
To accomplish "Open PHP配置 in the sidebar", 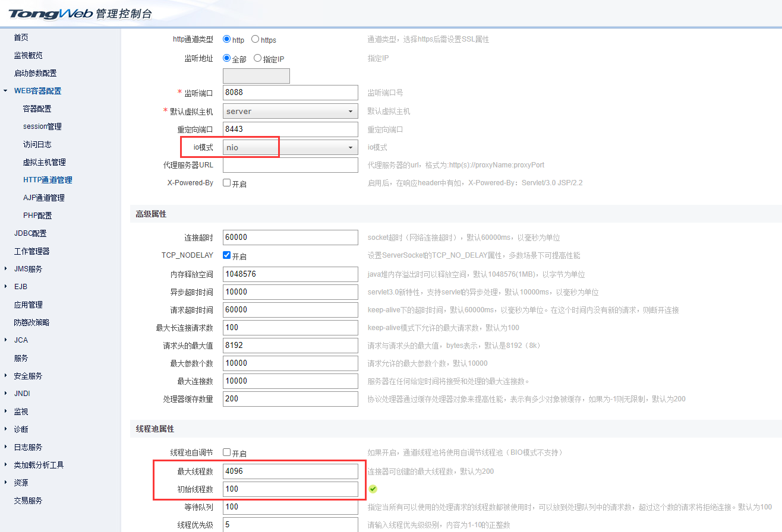I will click(37, 216).
